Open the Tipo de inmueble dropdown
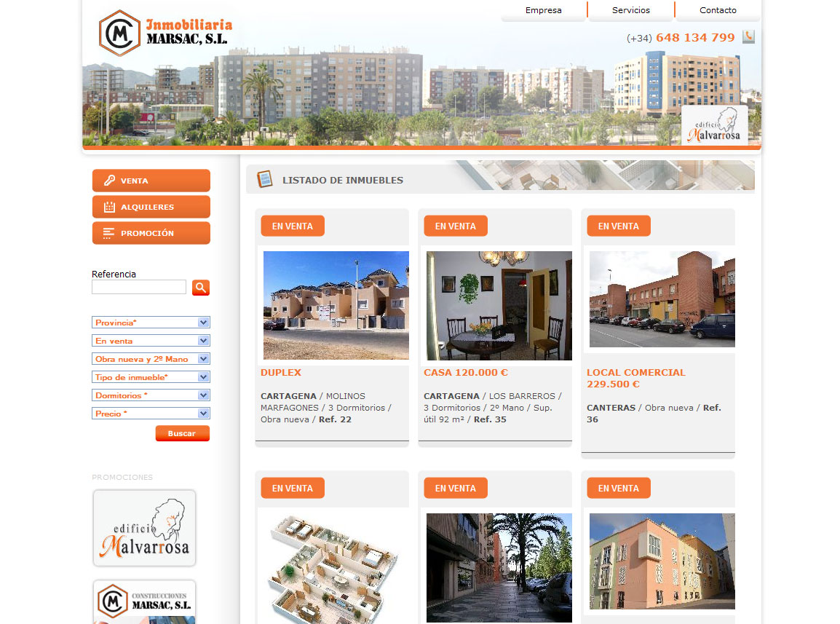 151,377
